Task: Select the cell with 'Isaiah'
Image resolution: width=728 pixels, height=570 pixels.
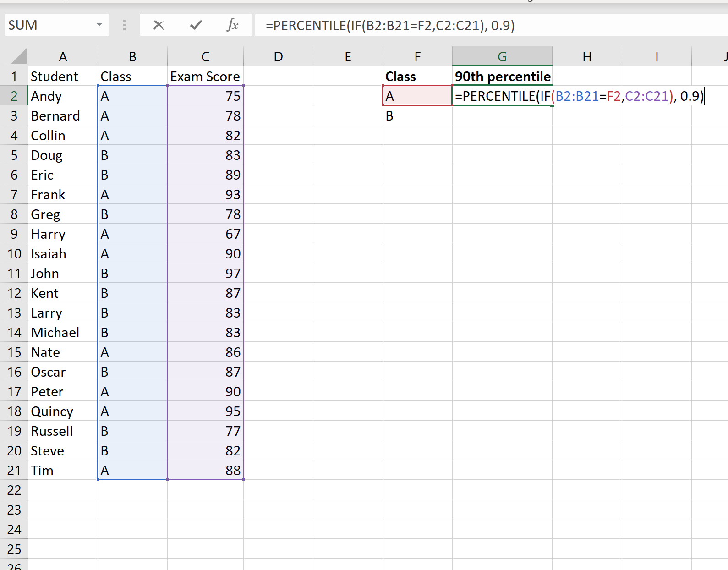Action: [x=63, y=253]
